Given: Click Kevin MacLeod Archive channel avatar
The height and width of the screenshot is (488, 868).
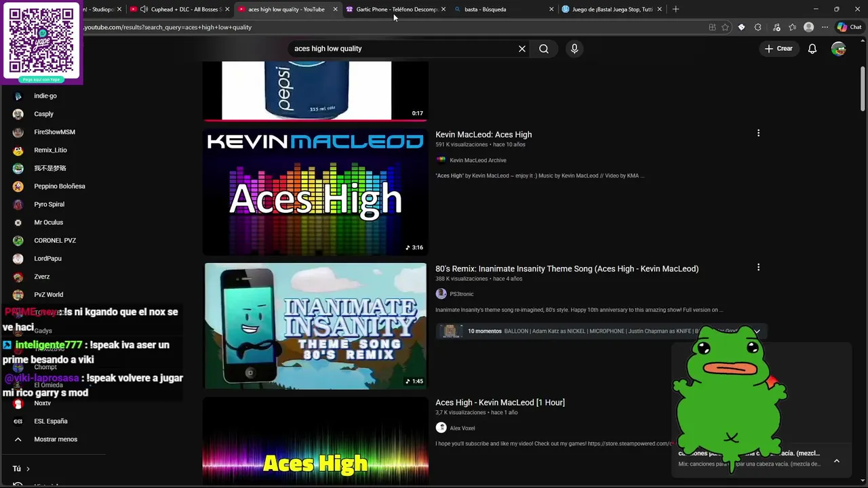Looking at the screenshot, I should click(441, 160).
